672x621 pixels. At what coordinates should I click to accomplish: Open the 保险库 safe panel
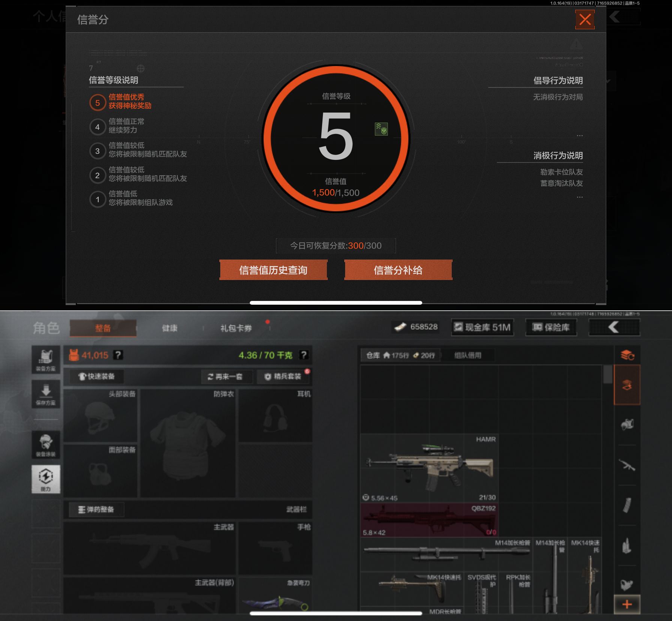pos(551,328)
